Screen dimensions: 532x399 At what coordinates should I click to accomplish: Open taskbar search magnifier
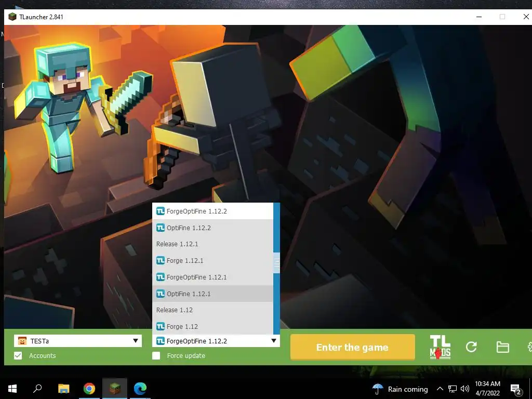coord(37,388)
